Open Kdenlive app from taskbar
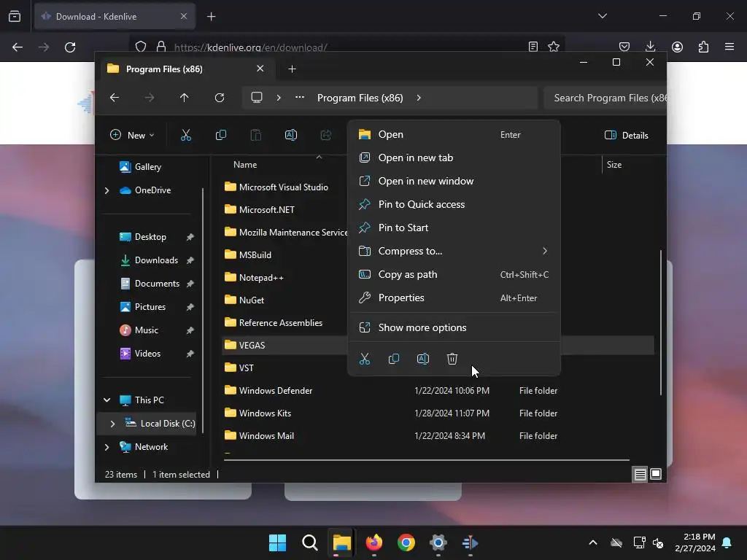 pos(471,542)
